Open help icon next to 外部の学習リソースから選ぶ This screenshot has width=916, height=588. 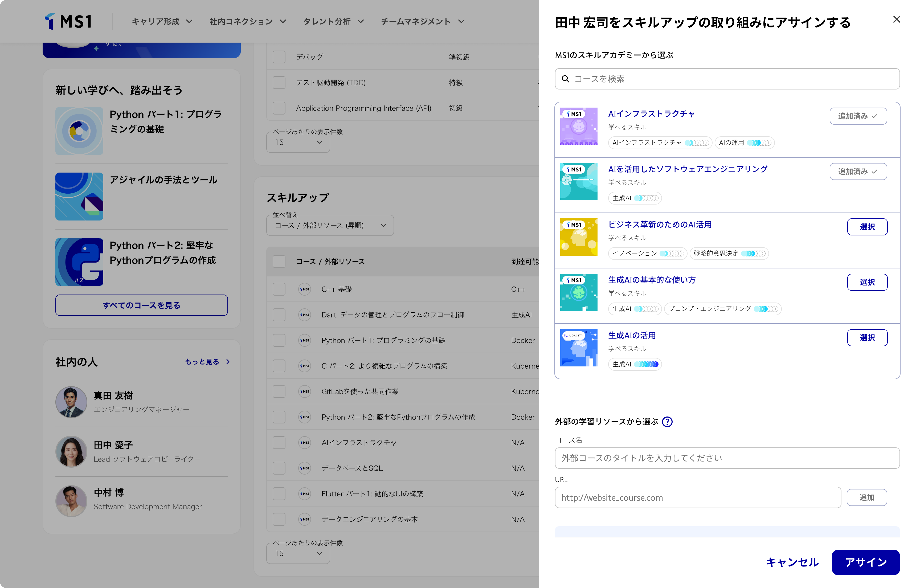tap(667, 422)
